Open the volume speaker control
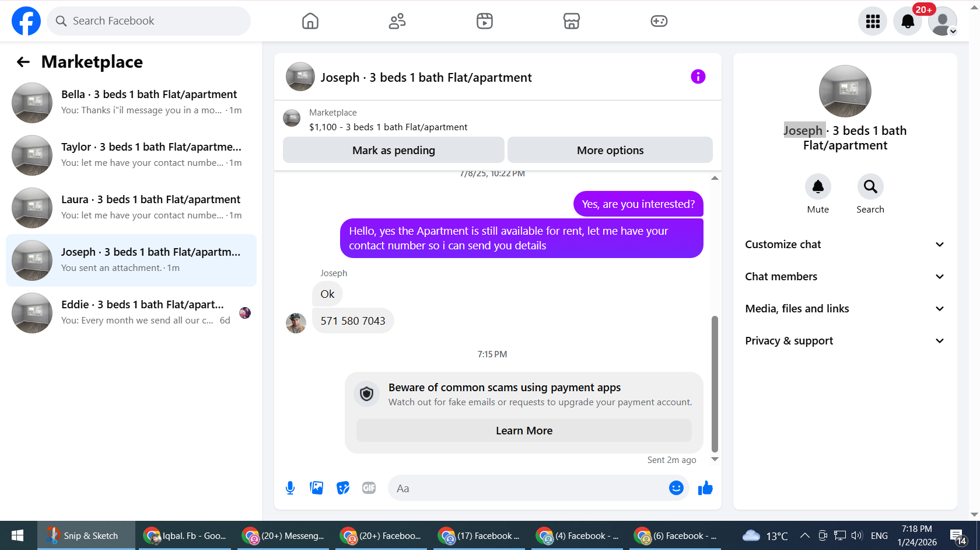Screen dimensions: 980x550 (x=856, y=535)
